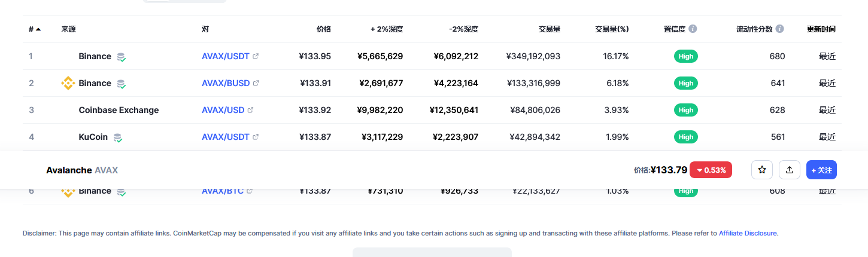Click the +关注 follow button
The image size is (868, 257).
[x=821, y=170]
